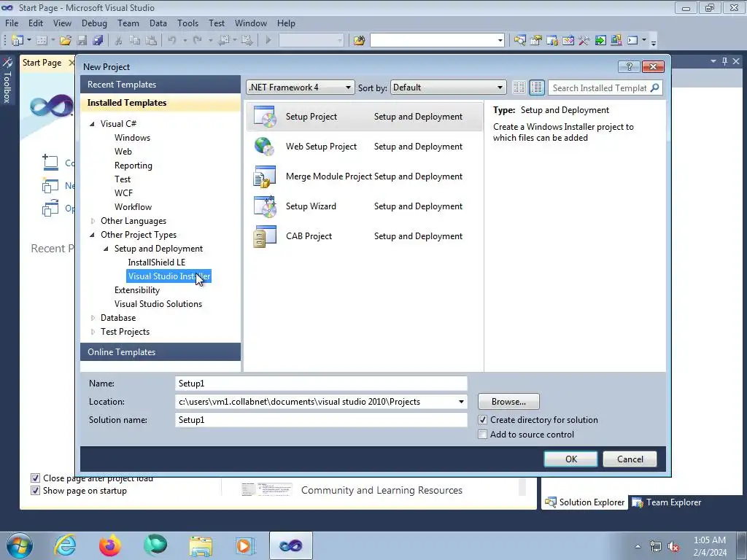Image resolution: width=747 pixels, height=560 pixels.
Task: Toggle Close page after project load checkbox
Action: [35, 478]
